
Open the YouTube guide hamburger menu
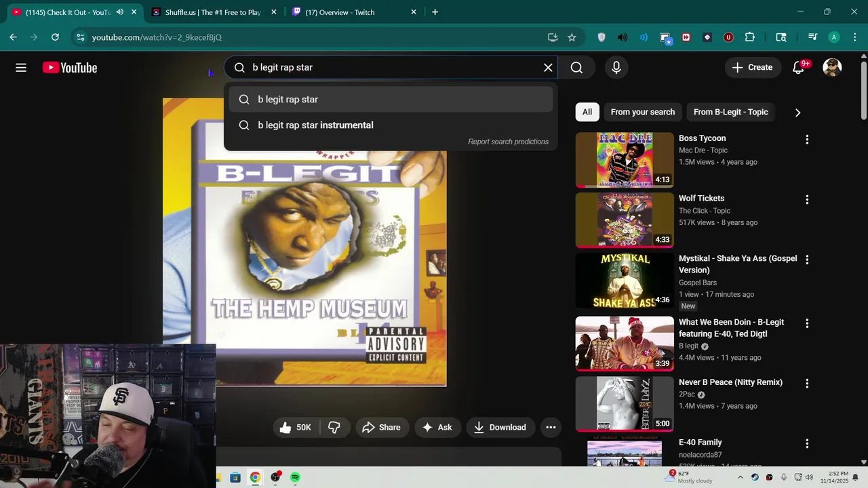click(x=21, y=68)
